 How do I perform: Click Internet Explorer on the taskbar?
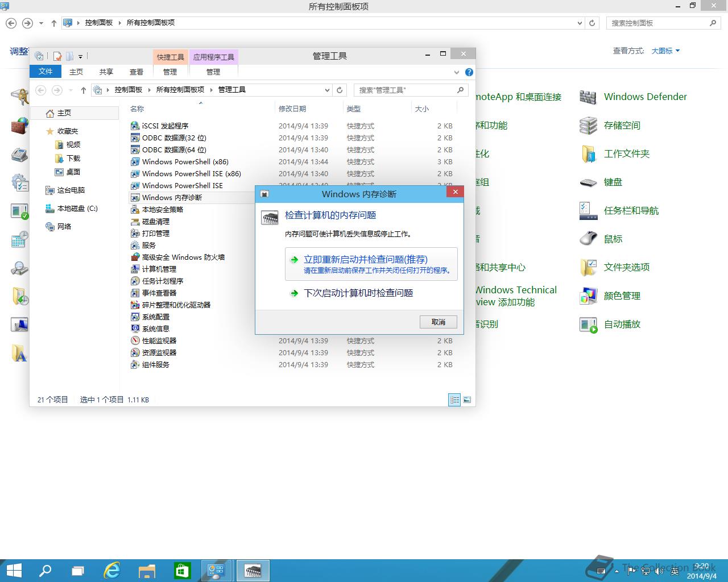[x=112, y=570]
